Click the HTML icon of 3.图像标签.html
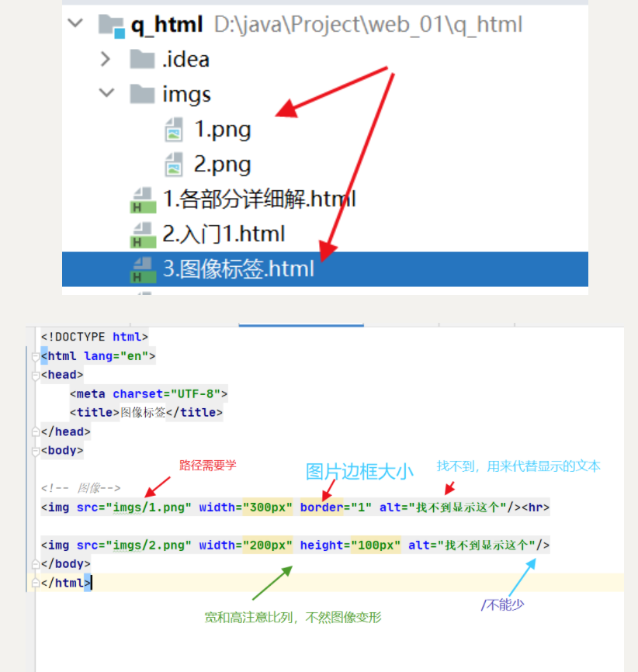Image resolution: width=638 pixels, height=672 pixels. (143, 270)
